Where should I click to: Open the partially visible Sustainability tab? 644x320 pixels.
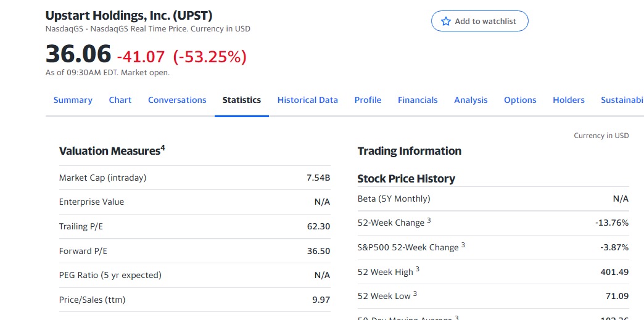(x=622, y=100)
